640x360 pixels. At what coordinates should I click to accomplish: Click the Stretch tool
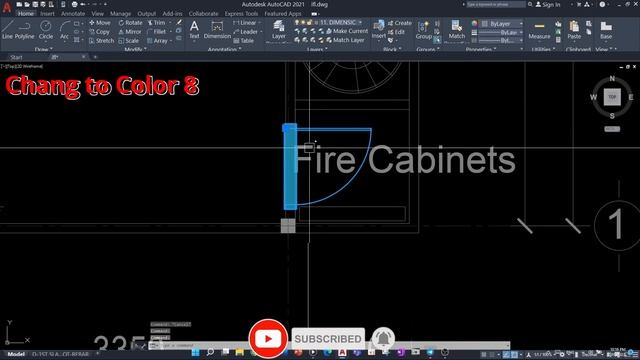(x=101, y=41)
